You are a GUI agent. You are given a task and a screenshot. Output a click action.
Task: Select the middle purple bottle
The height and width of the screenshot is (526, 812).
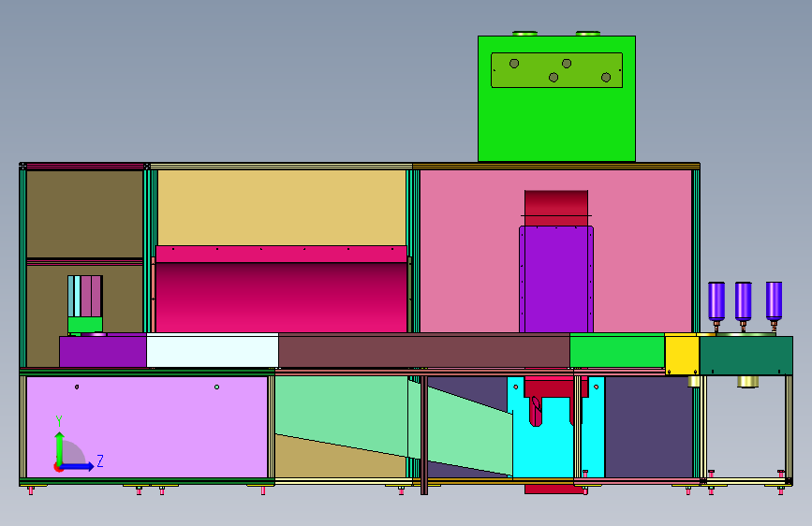pyautogui.click(x=743, y=300)
